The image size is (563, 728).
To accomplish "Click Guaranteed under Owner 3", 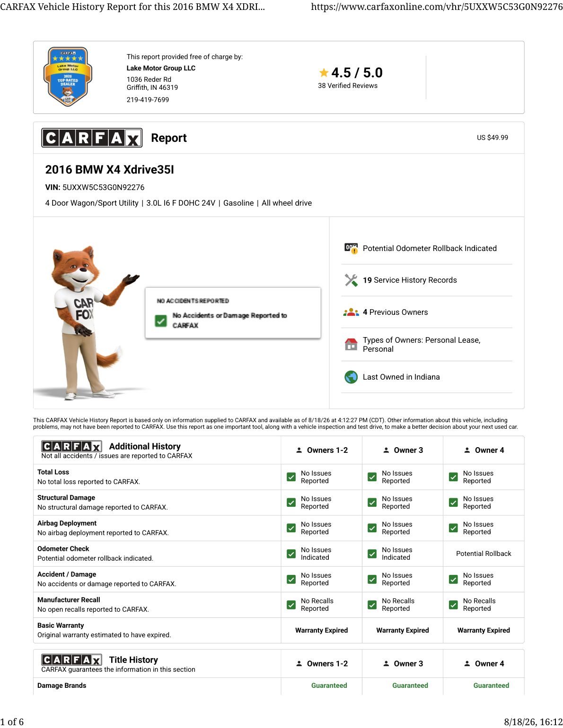I will click(x=410, y=685).
